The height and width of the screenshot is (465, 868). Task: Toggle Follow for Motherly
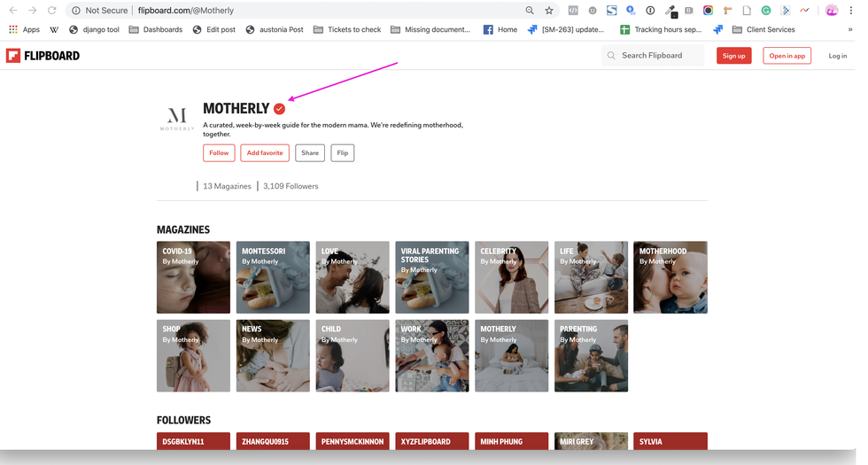coord(219,152)
